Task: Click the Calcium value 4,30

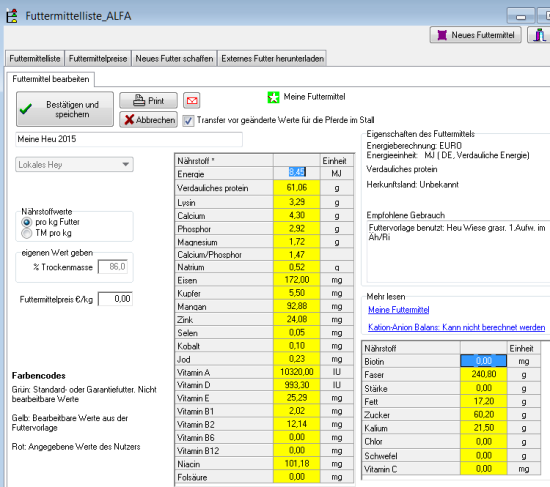Action: tap(297, 215)
